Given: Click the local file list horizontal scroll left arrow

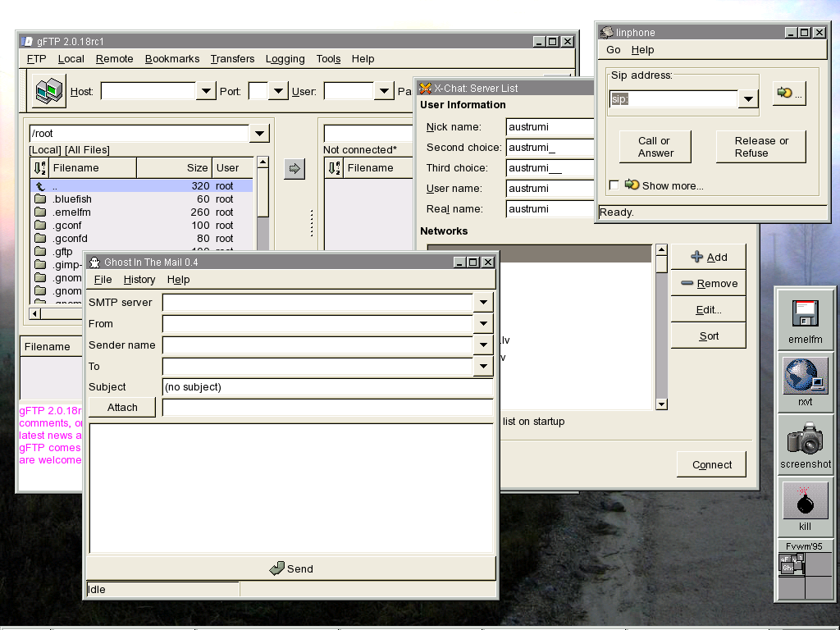Looking at the screenshot, I should click(35, 313).
